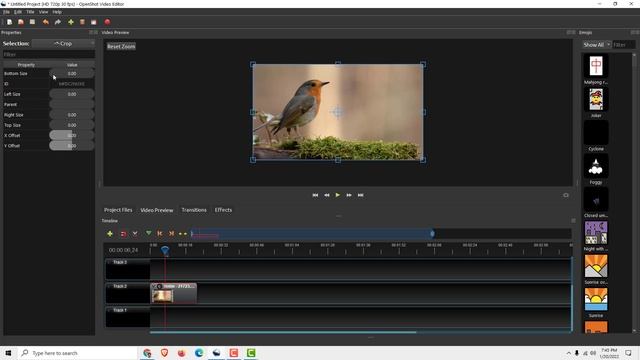640x360 pixels.
Task: Click the Open Project toolbar icon
Action: [x=21, y=22]
